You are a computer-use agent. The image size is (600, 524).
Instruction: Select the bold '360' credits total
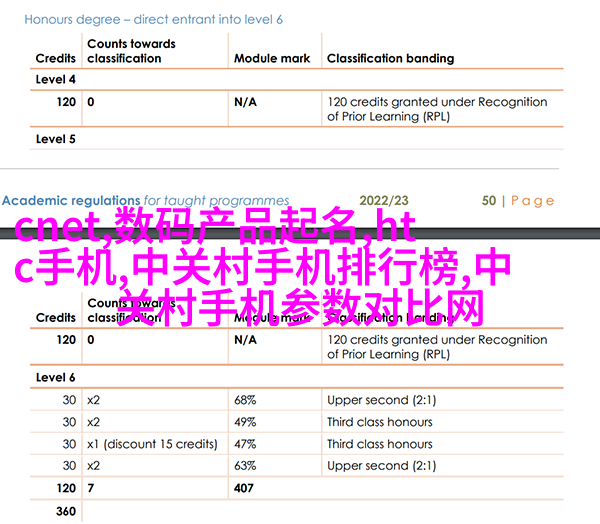(66, 511)
